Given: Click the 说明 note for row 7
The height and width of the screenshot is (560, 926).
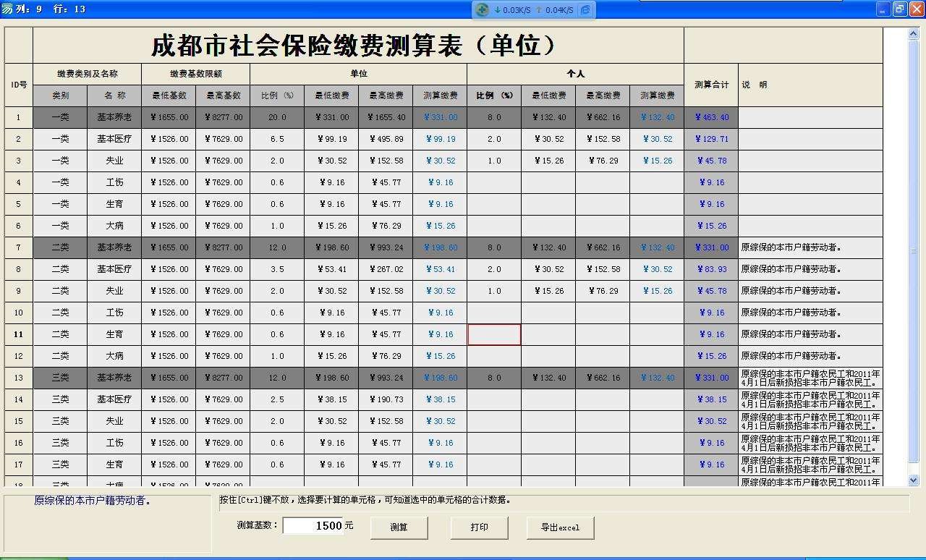Looking at the screenshot, I should tap(796, 247).
